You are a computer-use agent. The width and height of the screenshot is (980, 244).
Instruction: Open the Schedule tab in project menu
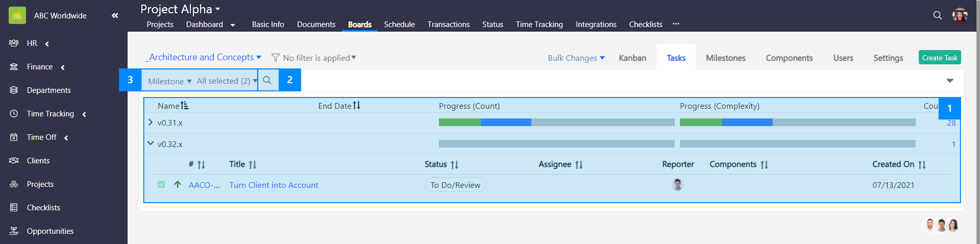point(399,24)
